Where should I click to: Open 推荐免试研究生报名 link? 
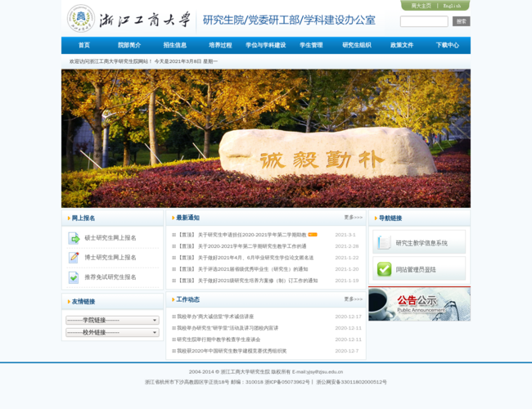(110, 277)
